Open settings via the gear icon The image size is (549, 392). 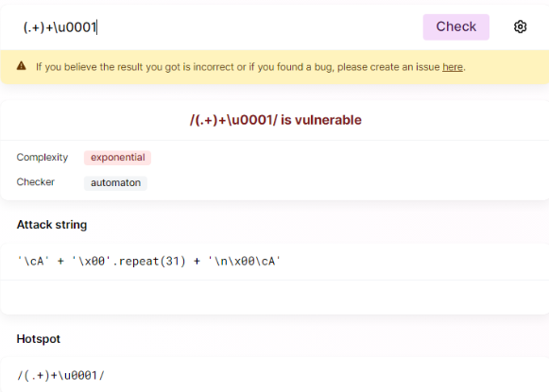click(520, 27)
